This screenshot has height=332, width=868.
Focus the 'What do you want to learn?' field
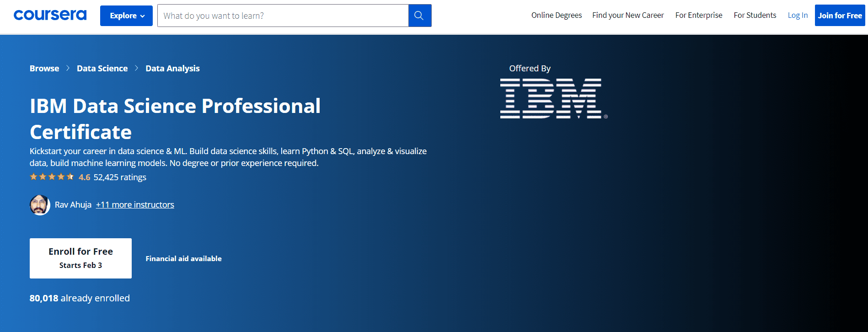(283, 16)
